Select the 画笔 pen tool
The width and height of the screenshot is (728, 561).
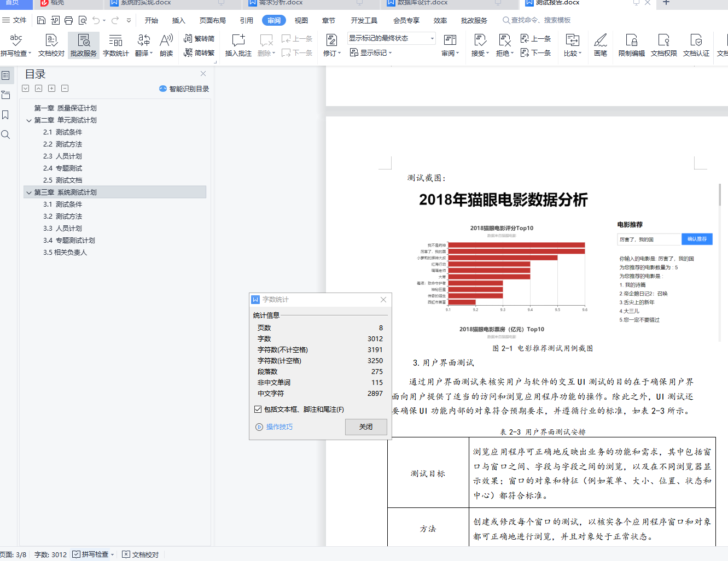[601, 45]
